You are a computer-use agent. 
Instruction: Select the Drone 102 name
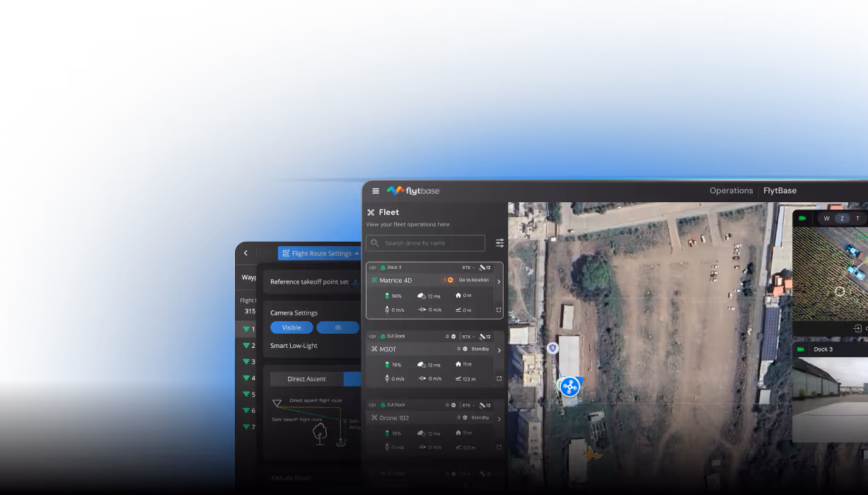(394, 418)
